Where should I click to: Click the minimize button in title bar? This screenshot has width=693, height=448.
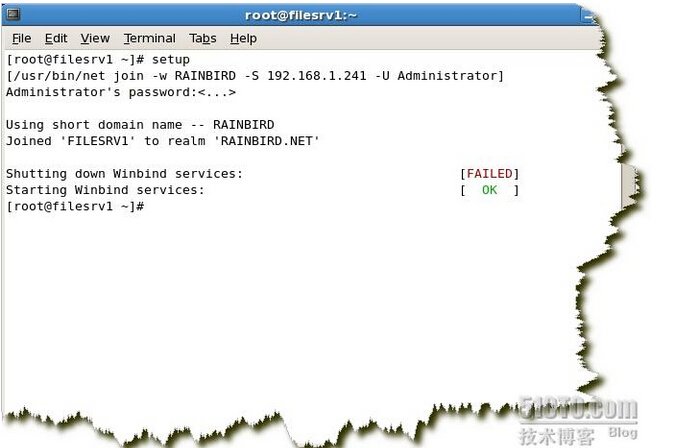pos(588,16)
